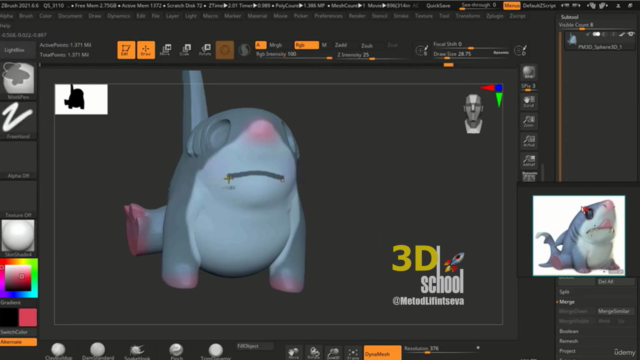Viewport: 640px width, 360px height.
Task: Click the Zoom canvas icon
Action: [529, 121]
